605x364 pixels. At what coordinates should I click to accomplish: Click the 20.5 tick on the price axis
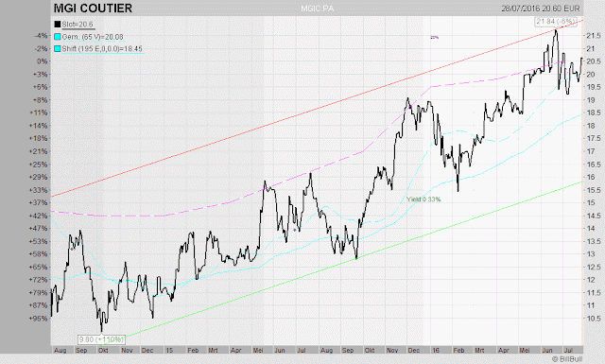point(594,61)
